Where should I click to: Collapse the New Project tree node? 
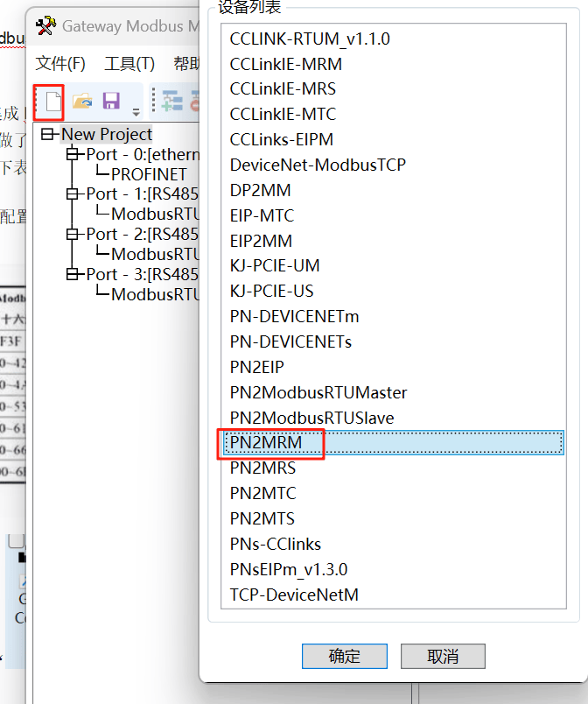coord(47,134)
